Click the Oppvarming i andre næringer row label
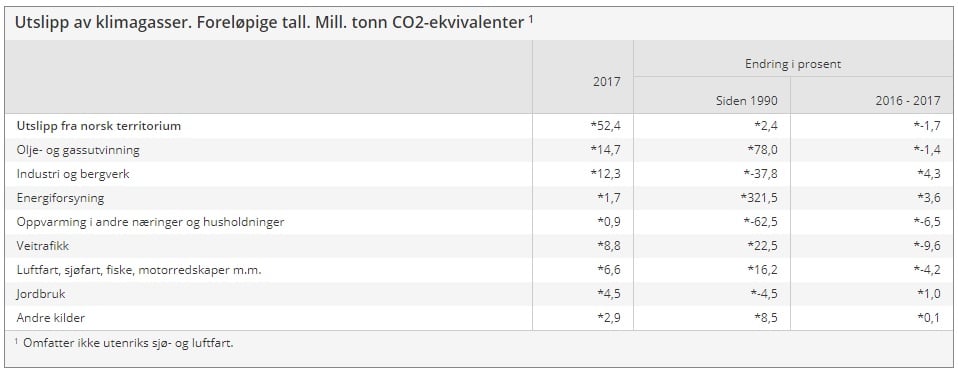 click(150, 222)
